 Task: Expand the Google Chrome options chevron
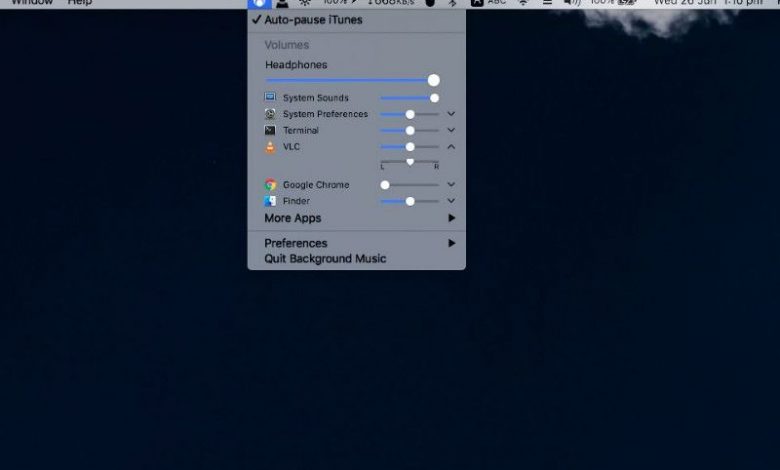point(451,185)
